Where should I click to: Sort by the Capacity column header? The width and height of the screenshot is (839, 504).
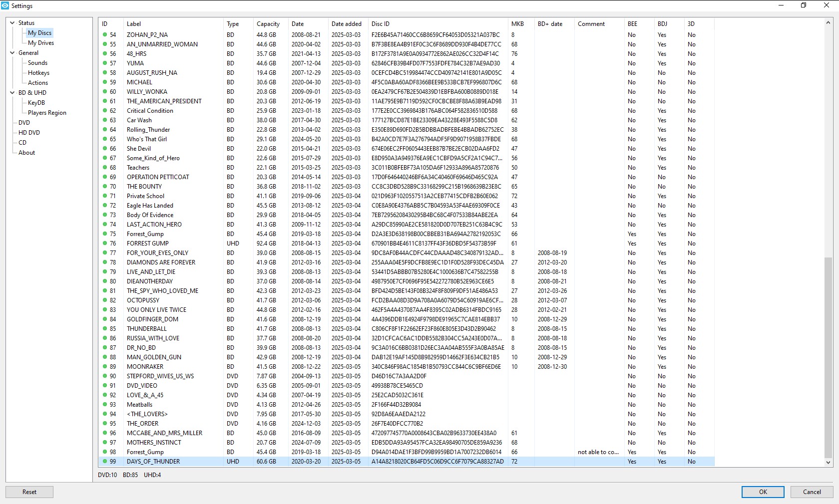pyautogui.click(x=270, y=24)
